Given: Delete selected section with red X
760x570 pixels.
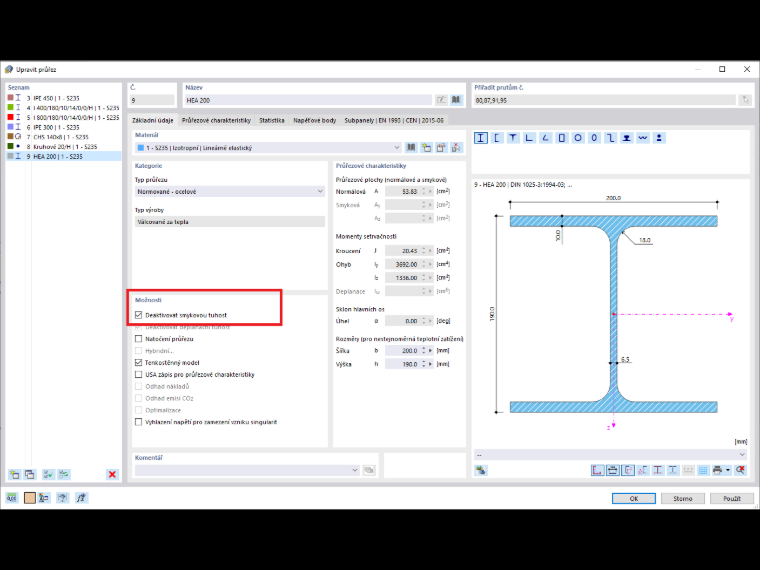Looking at the screenshot, I should 112,475.
